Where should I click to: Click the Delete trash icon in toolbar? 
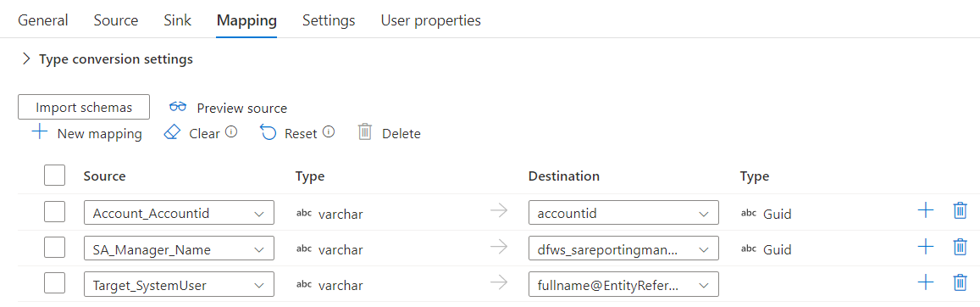click(365, 132)
